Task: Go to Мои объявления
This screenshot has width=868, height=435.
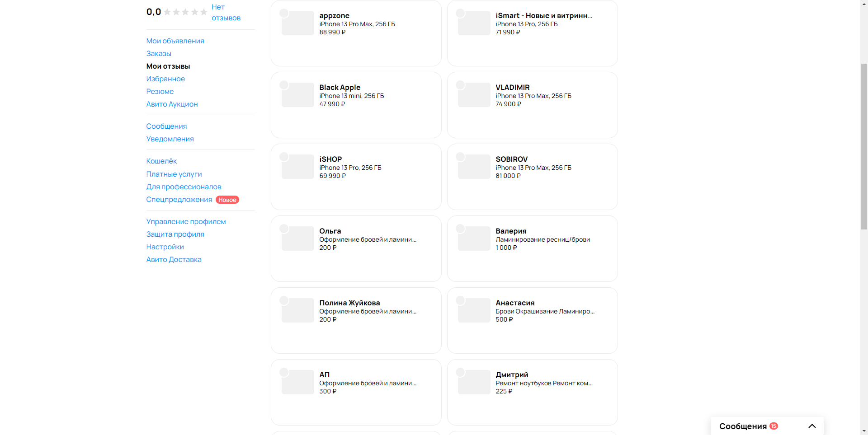Action: [175, 41]
